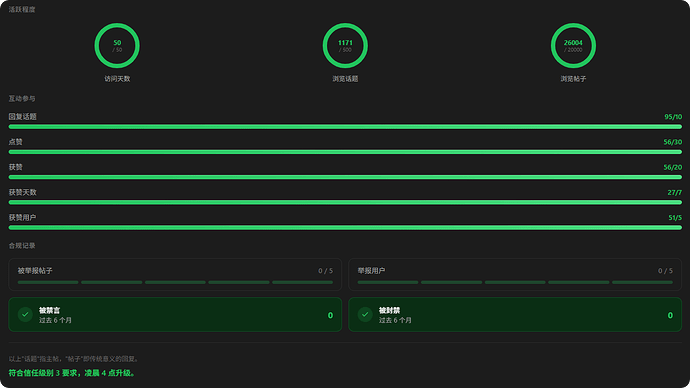Click the 互动参与 section heading
The width and height of the screenshot is (690, 388).
coord(22,99)
